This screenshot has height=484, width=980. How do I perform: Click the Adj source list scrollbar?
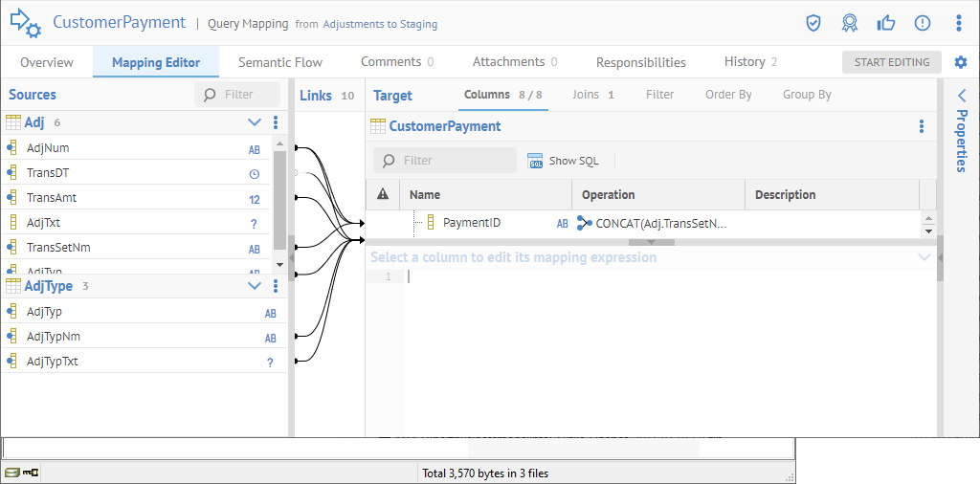pyautogui.click(x=279, y=201)
